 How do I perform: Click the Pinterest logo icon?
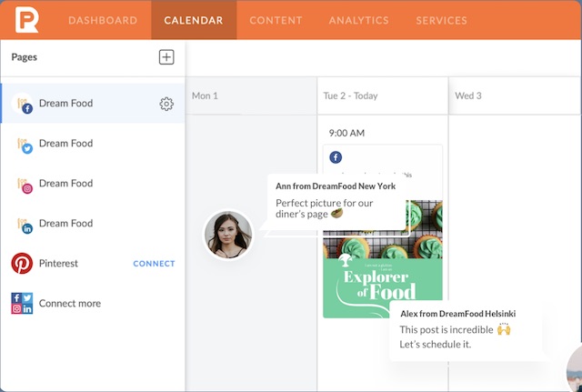22,264
